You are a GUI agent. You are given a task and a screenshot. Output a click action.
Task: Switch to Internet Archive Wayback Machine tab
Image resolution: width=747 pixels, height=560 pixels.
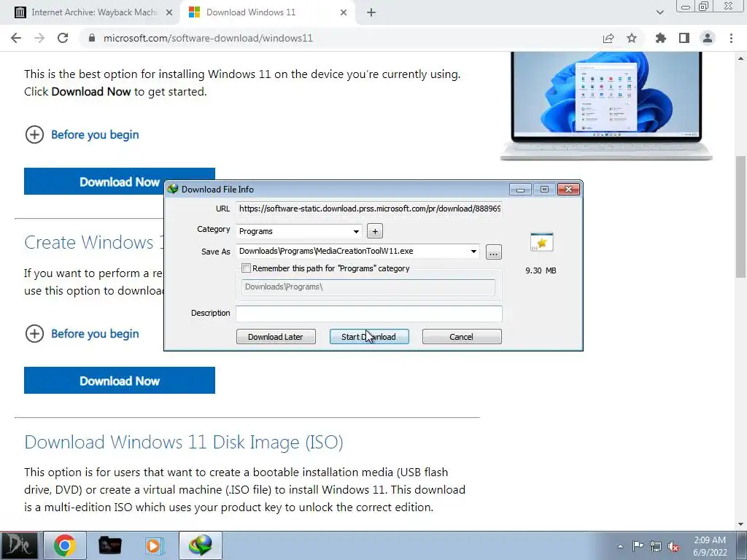pyautogui.click(x=89, y=12)
